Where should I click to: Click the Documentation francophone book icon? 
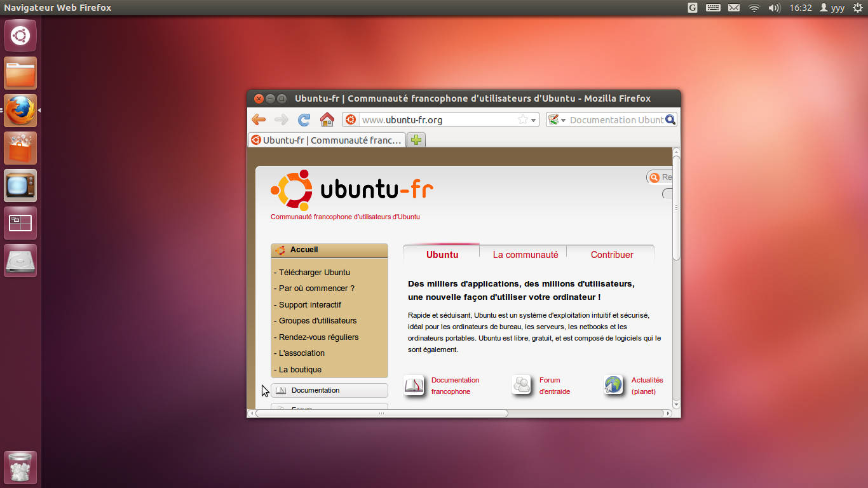pos(414,385)
